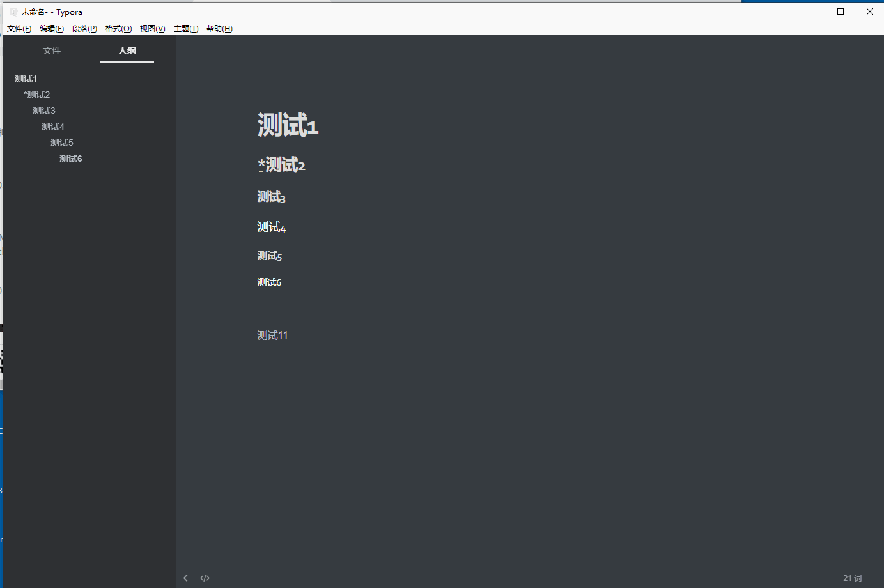Viewport: 884px width, 588px height.
Task: Go to 测试3 outline entry
Action: [44, 111]
